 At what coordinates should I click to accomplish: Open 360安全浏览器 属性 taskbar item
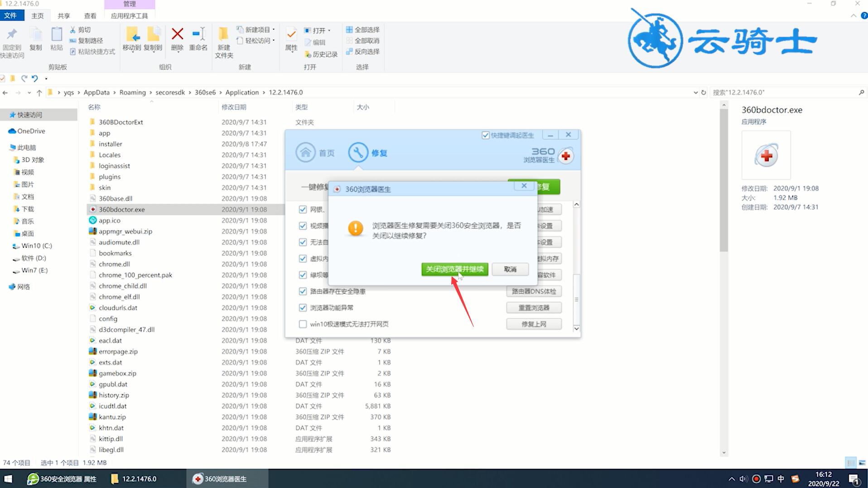tap(63, 479)
